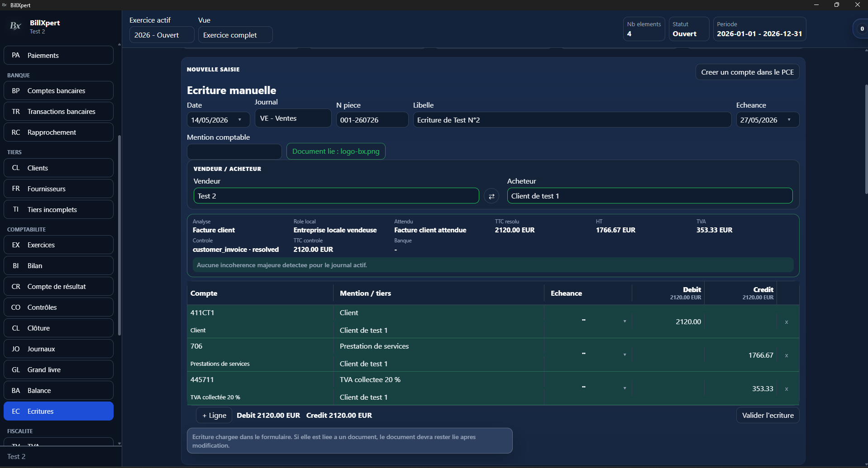Screen dimensions: 868x468
Task: Click the Prestation de services mention
Action: (x=374, y=346)
